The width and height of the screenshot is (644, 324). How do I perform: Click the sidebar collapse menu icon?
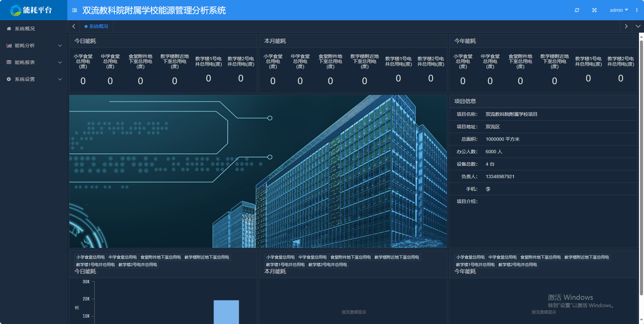[x=74, y=10]
